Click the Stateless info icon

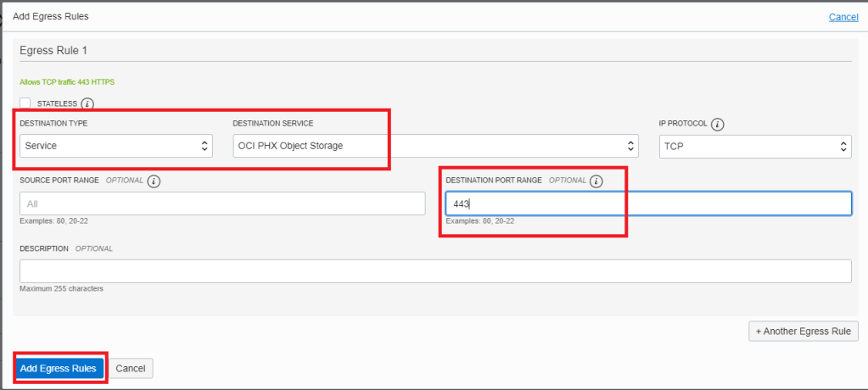click(x=87, y=103)
